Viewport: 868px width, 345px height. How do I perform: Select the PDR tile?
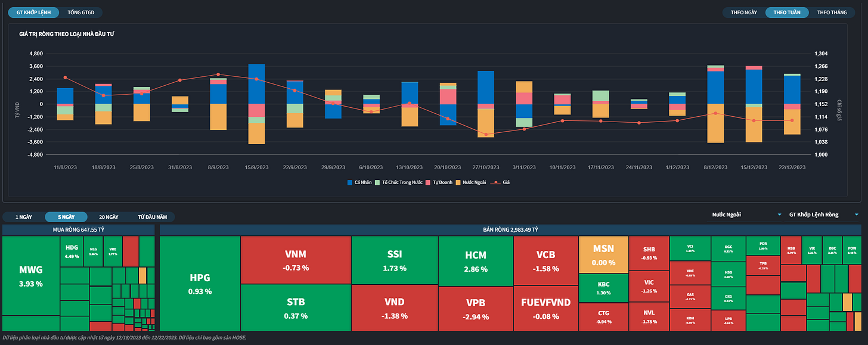pos(763,245)
